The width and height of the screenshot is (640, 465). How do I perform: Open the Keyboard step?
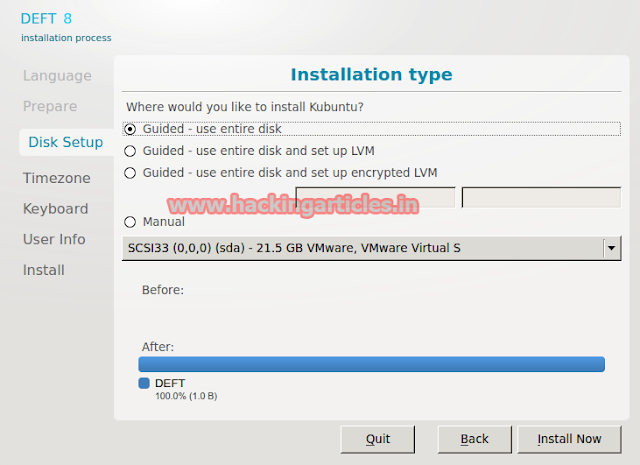56,209
